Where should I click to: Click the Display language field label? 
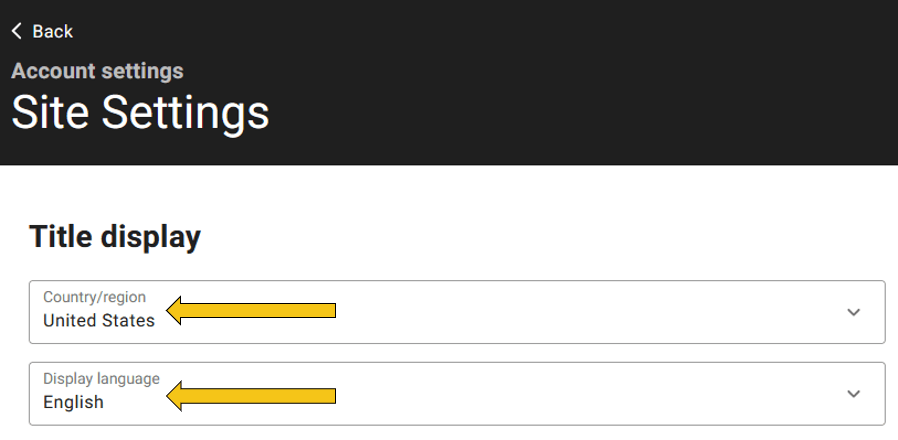(x=101, y=379)
